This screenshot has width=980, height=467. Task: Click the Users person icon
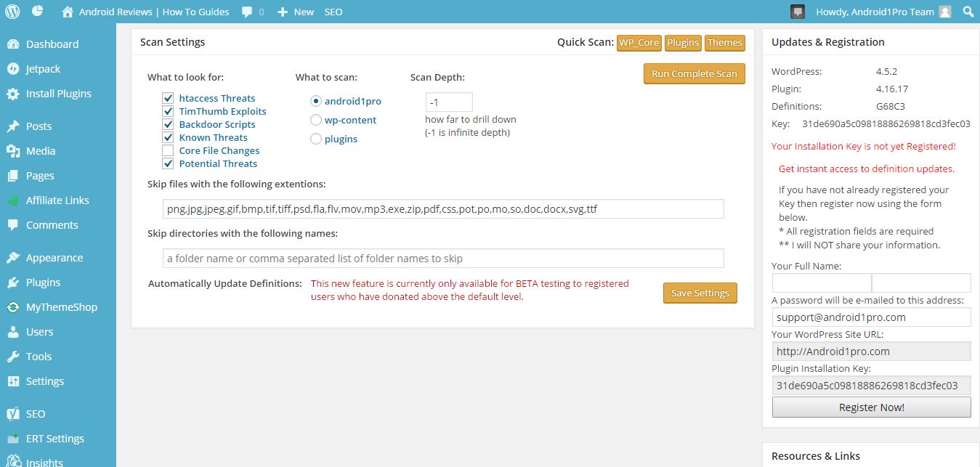point(13,332)
